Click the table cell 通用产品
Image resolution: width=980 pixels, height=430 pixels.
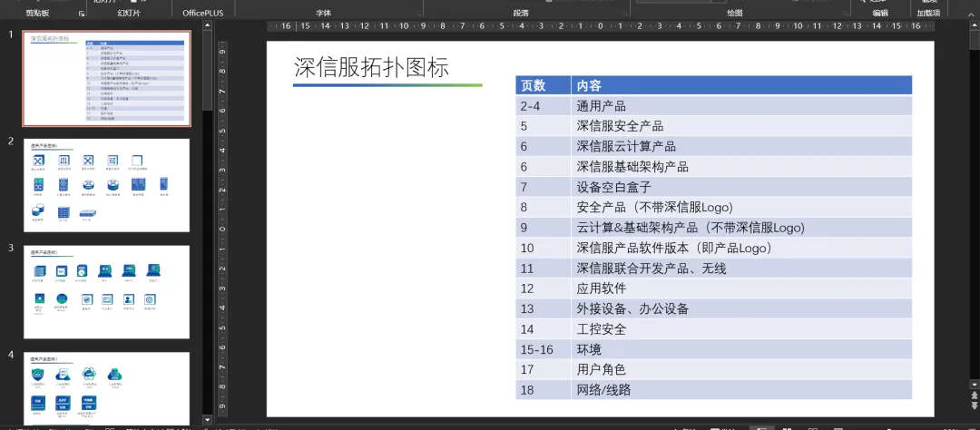[x=741, y=105]
